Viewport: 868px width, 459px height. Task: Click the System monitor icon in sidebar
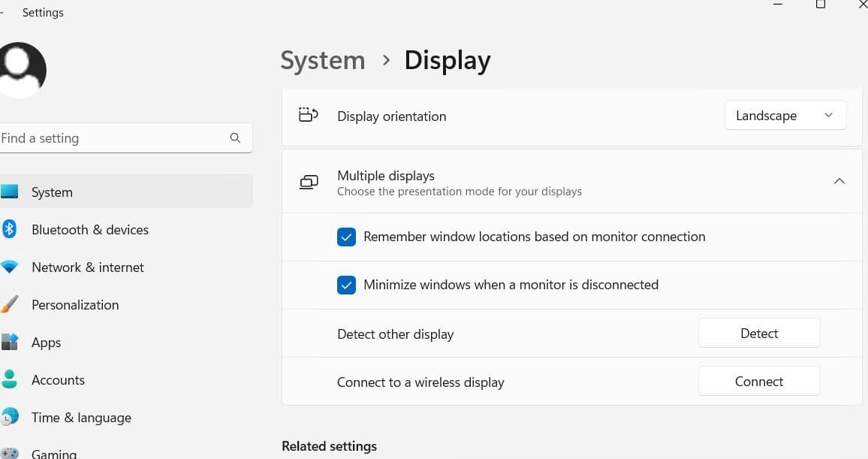tap(10, 192)
